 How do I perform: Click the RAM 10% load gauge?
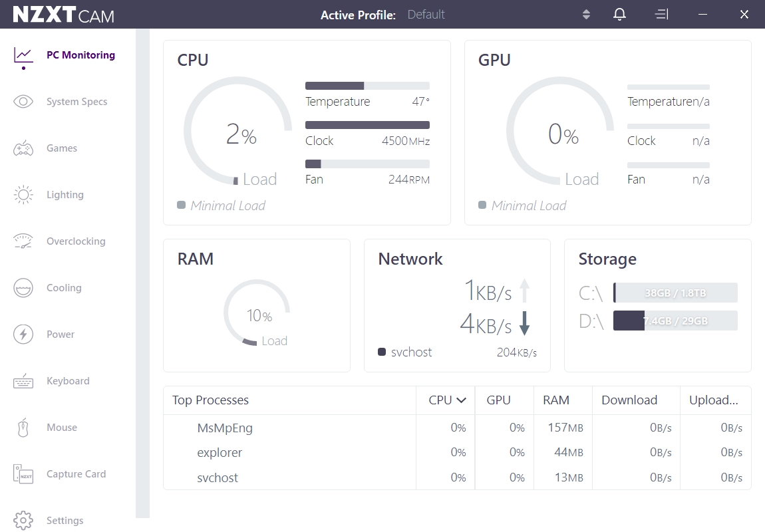tap(257, 313)
